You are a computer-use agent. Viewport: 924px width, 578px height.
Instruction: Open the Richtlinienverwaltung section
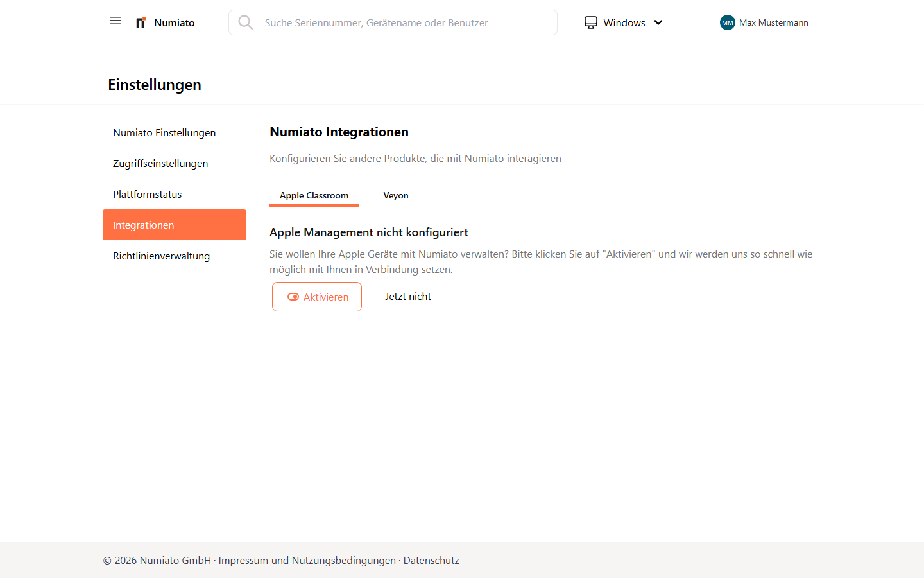pyautogui.click(x=162, y=256)
